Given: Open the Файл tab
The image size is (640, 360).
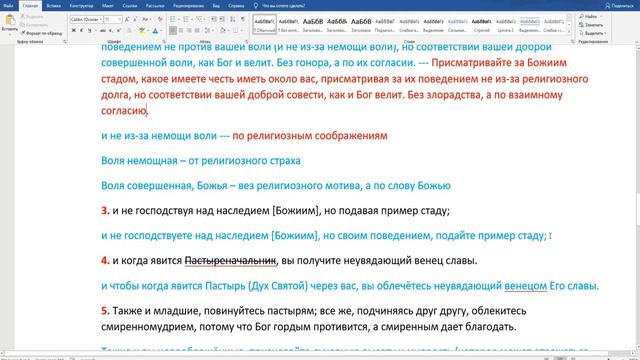Looking at the screenshot, I should point(8,6).
